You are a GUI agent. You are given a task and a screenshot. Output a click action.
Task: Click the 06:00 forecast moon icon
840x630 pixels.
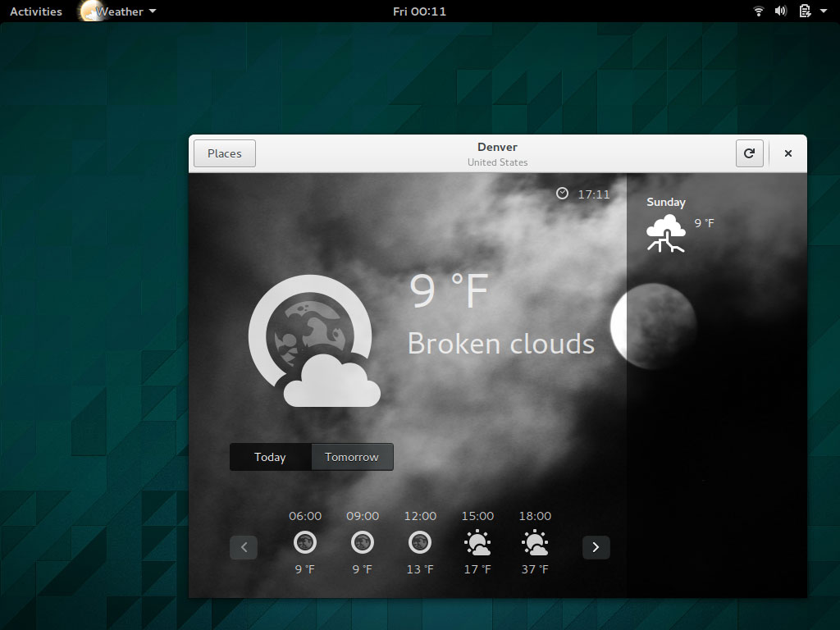pos(305,542)
